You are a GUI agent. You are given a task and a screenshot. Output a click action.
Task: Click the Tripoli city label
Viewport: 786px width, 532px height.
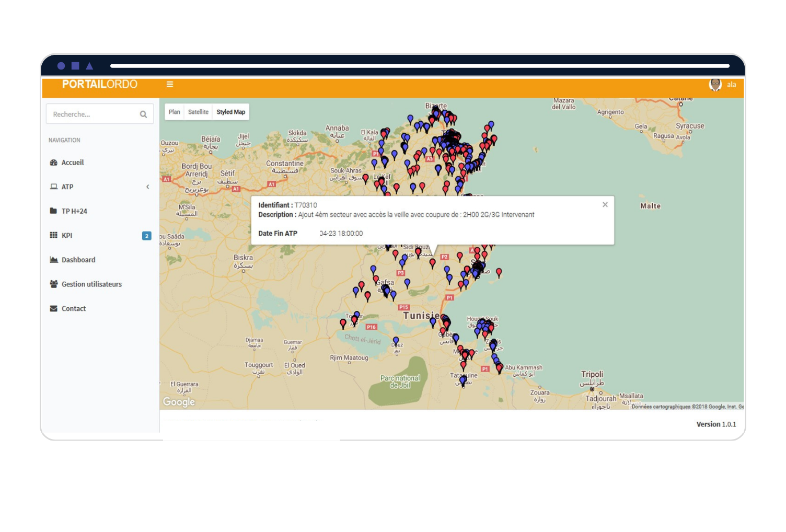click(592, 374)
